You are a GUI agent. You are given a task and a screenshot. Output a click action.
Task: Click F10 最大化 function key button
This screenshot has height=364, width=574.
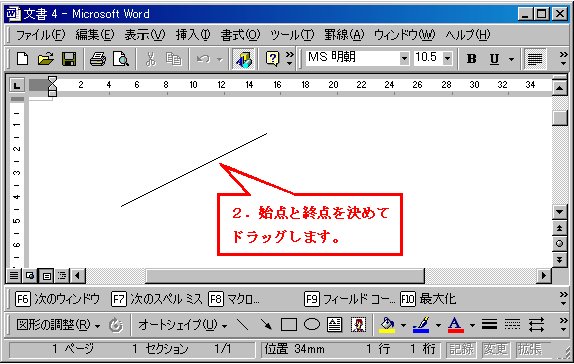[428, 299]
